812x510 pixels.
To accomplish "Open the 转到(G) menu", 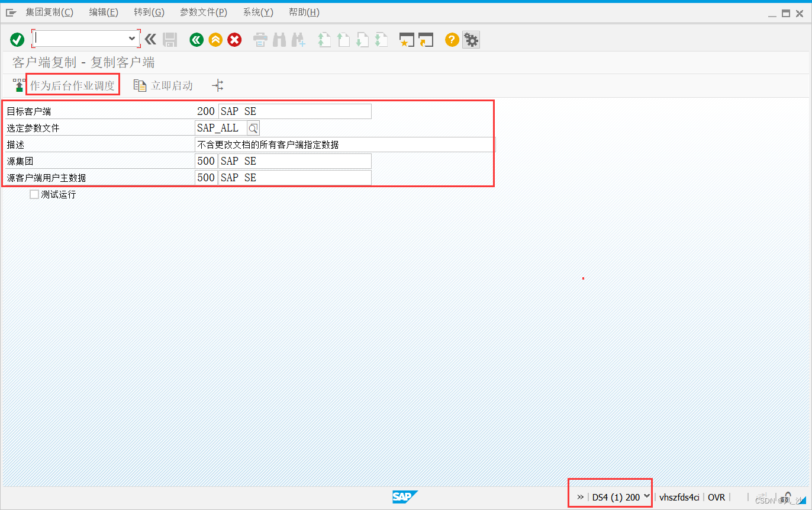I will pyautogui.click(x=149, y=12).
